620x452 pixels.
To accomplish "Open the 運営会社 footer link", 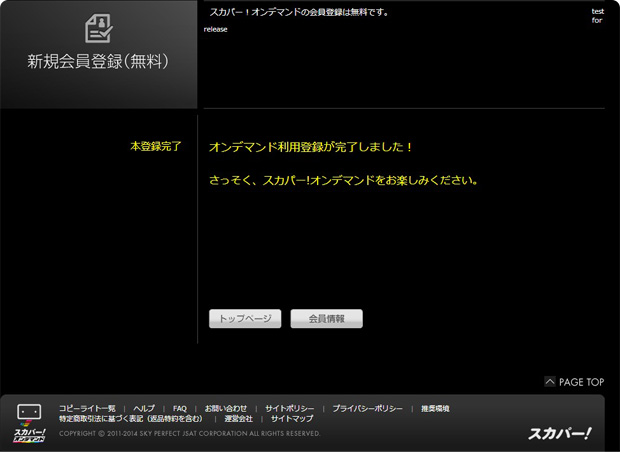I will pos(238,418).
